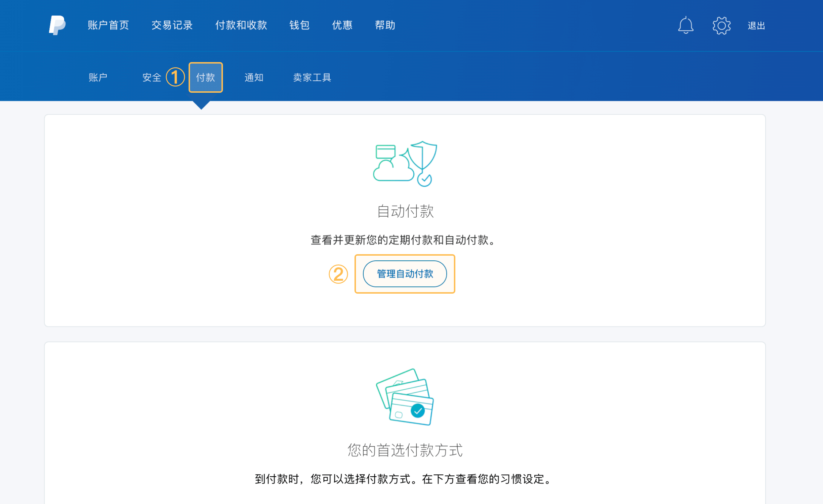Go to 交易记录 in the top menu
The image size is (823, 504).
click(172, 25)
